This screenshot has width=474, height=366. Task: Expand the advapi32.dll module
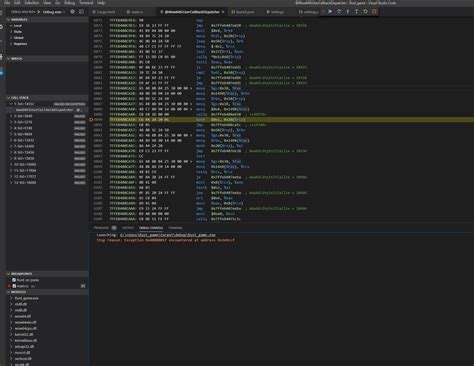point(47,346)
